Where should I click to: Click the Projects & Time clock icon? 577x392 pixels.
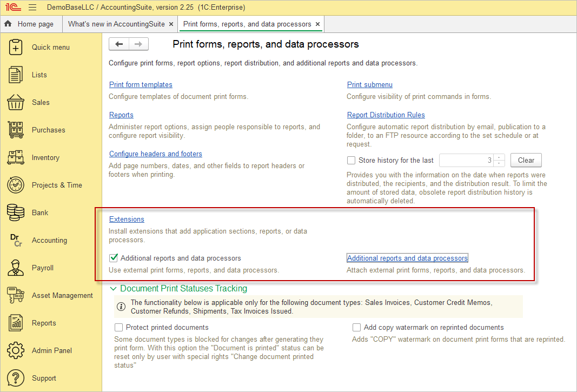pos(16,185)
